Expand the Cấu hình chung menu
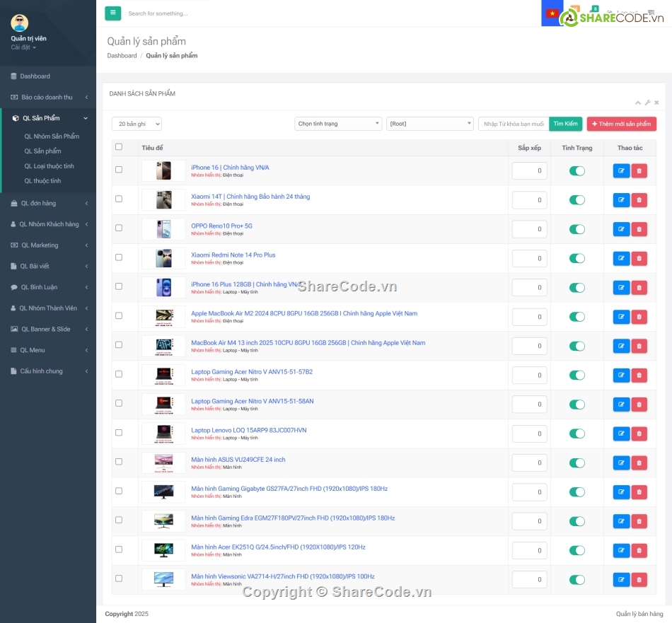Screen dimensions: 672x623 point(48,371)
